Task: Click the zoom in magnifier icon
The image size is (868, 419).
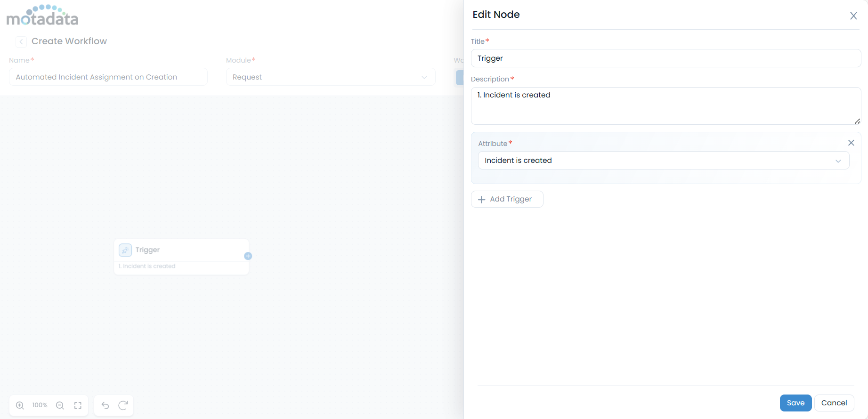Action: [x=20, y=405]
